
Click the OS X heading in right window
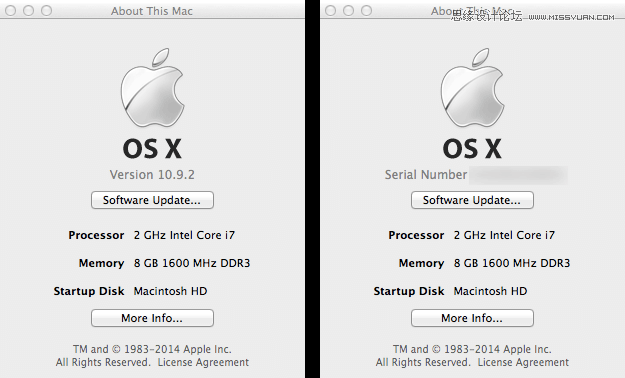pyautogui.click(x=472, y=149)
